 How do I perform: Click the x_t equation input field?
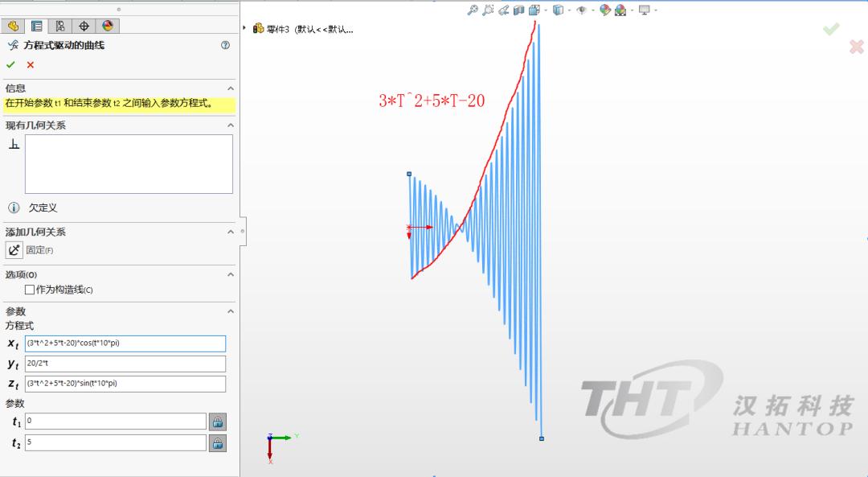coord(123,343)
